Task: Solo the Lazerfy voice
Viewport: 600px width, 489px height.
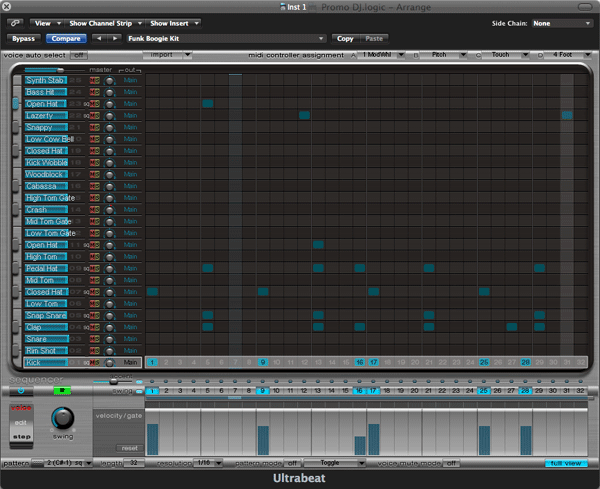Action: [97, 116]
